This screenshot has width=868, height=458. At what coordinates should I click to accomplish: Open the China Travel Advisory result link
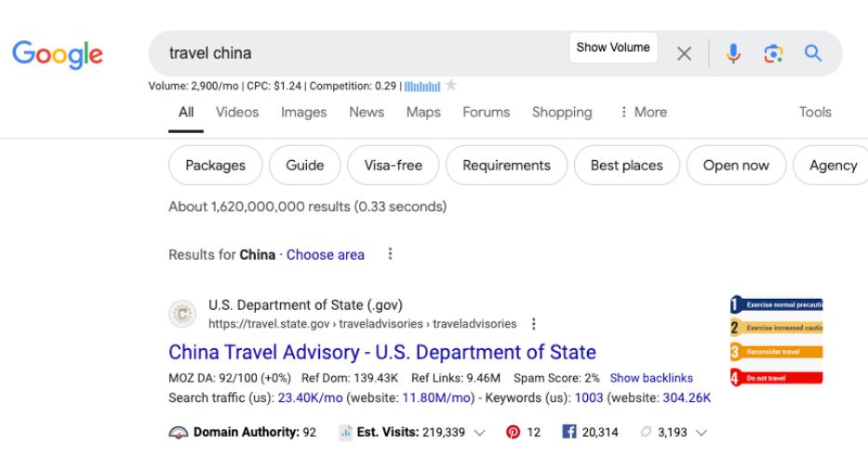382,353
